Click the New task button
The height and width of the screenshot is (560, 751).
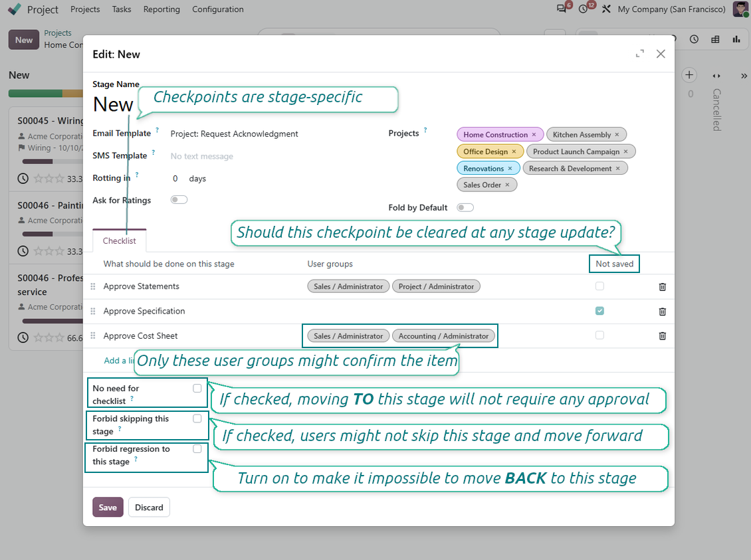[23, 40]
